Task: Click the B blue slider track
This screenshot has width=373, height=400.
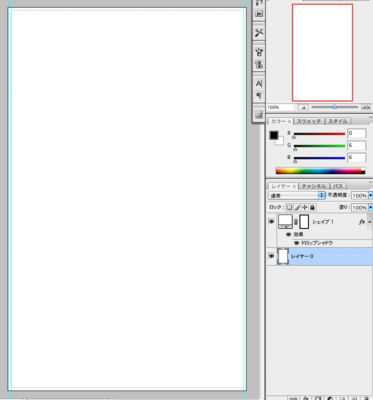Action: click(x=319, y=158)
